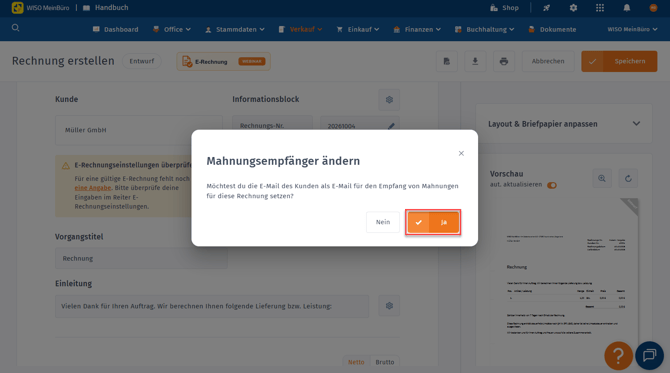
Task: Go to Dashboard
Action: 115,29
